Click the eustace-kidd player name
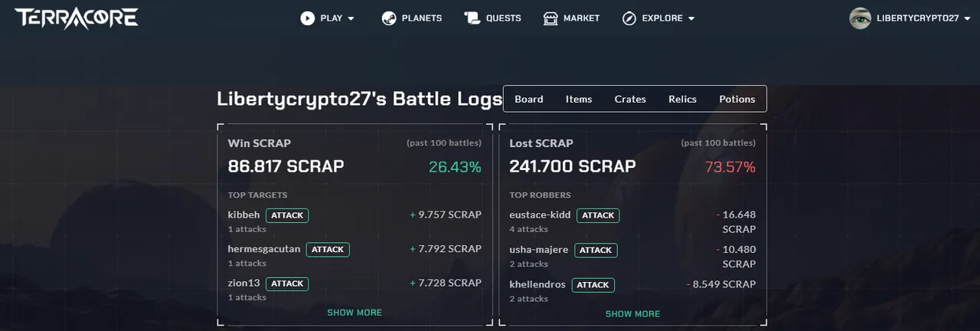Screen dimensions: 980x331 540,215
